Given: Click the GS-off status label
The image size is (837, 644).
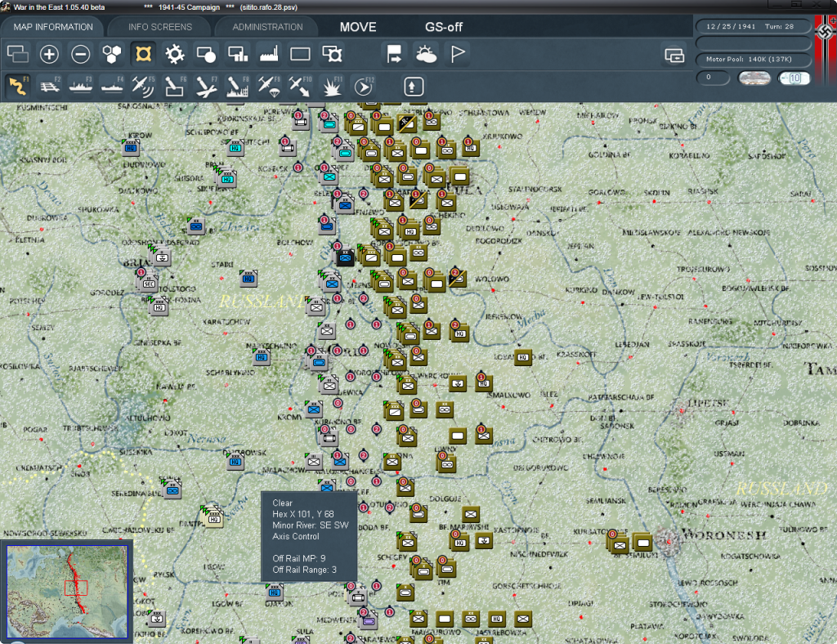Looking at the screenshot, I should [444, 27].
